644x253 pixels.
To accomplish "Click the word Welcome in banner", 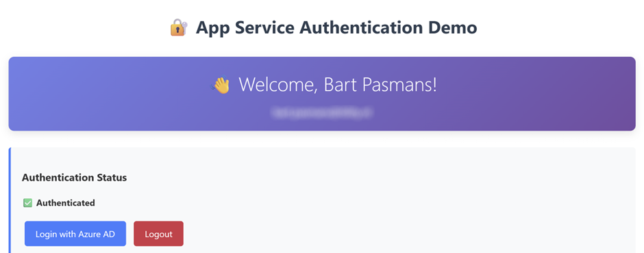I will [277, 85].
